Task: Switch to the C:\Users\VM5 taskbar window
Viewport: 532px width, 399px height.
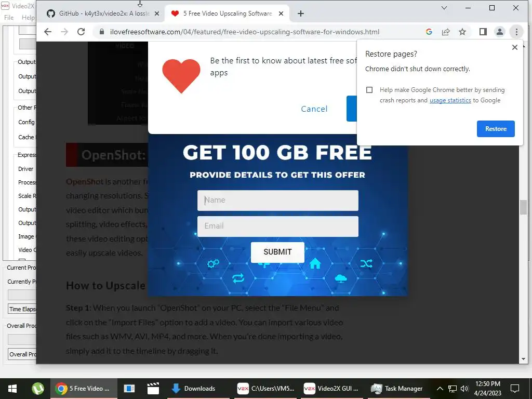Action: 265,389
